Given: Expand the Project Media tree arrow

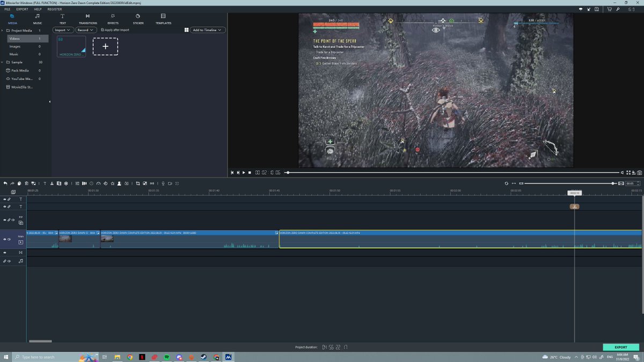Looking at the screenshot, I should point(3,31).
